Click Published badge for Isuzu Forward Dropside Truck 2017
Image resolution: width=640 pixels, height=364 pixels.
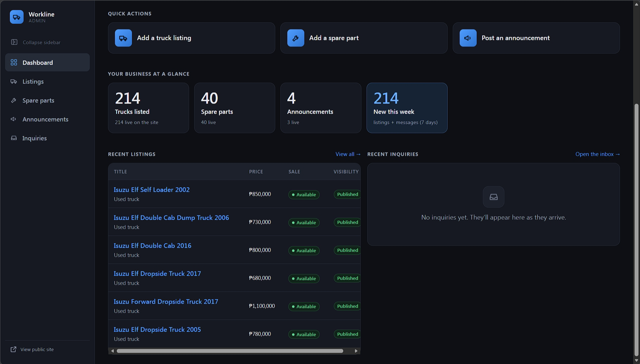click(x=347, y=306)
